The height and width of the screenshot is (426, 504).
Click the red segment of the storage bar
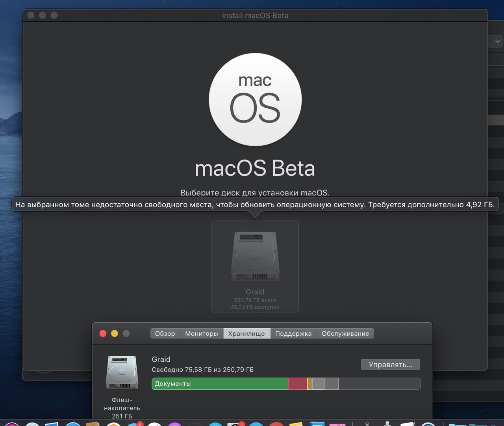point(298,384)
